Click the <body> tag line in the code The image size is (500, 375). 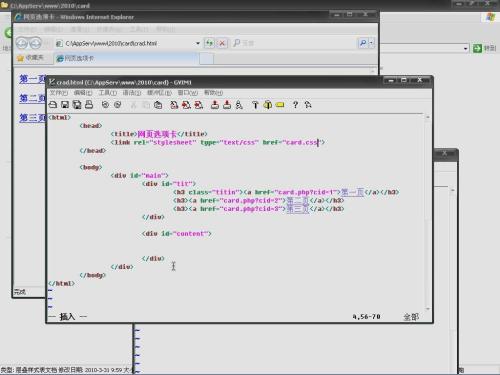[x=91, y=167]
